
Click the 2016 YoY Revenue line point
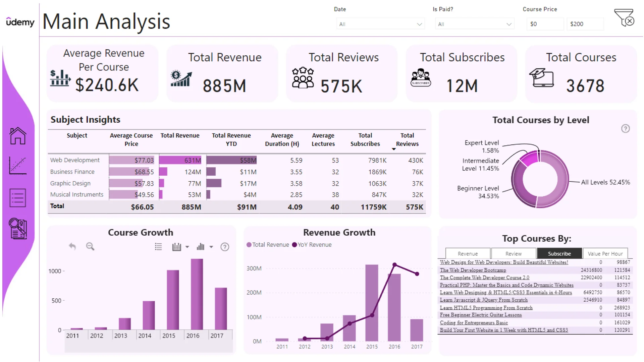point(394,265)
